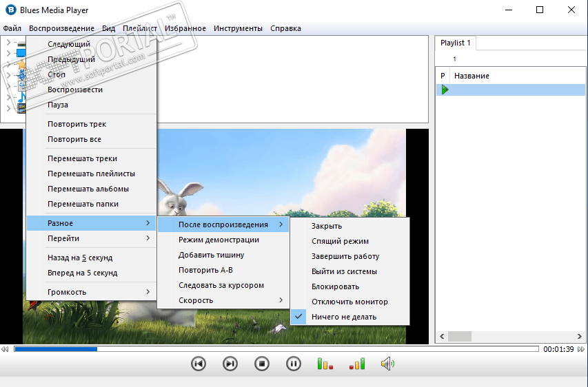Expand the first node in the library tree
This screenshot has height=387, width=588.
click(9, 42)
